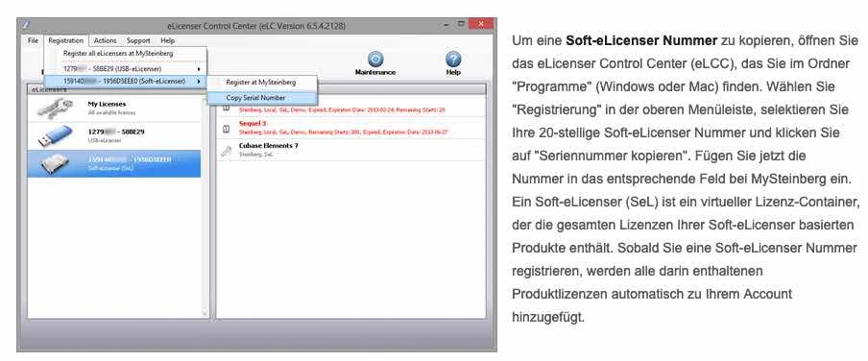Select the Cubase Elements 7 license entry
The image size is (868, 361).
[x=351, y=150]
